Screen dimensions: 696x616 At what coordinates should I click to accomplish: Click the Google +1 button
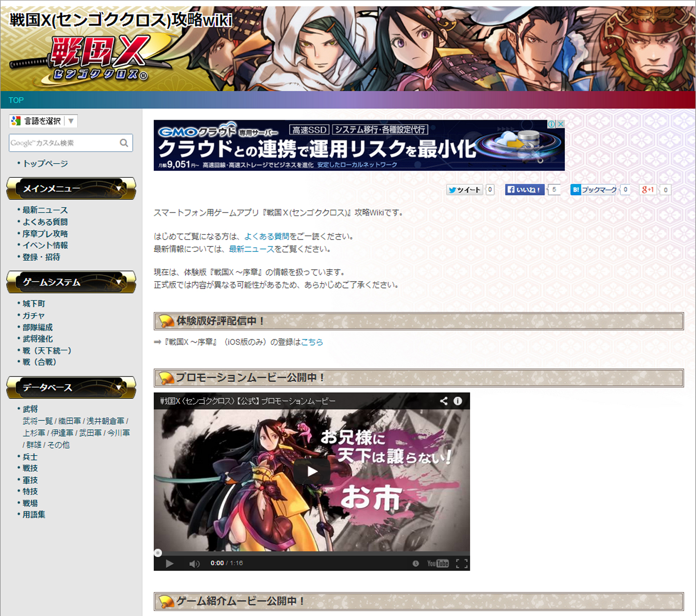648,190
